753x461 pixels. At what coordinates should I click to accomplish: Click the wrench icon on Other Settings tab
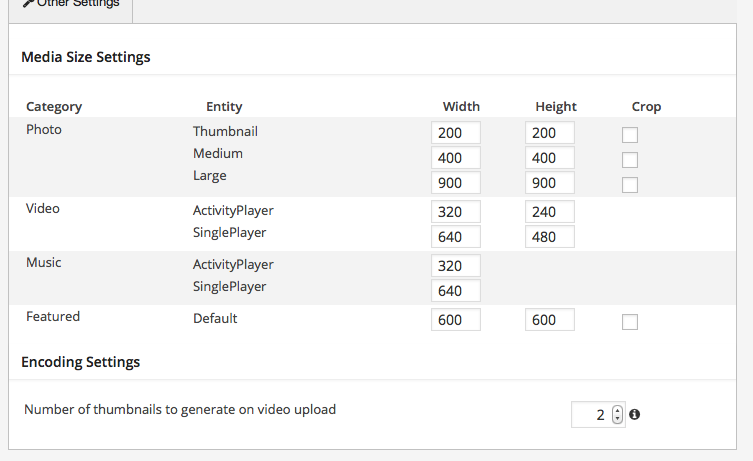[27, 3]
